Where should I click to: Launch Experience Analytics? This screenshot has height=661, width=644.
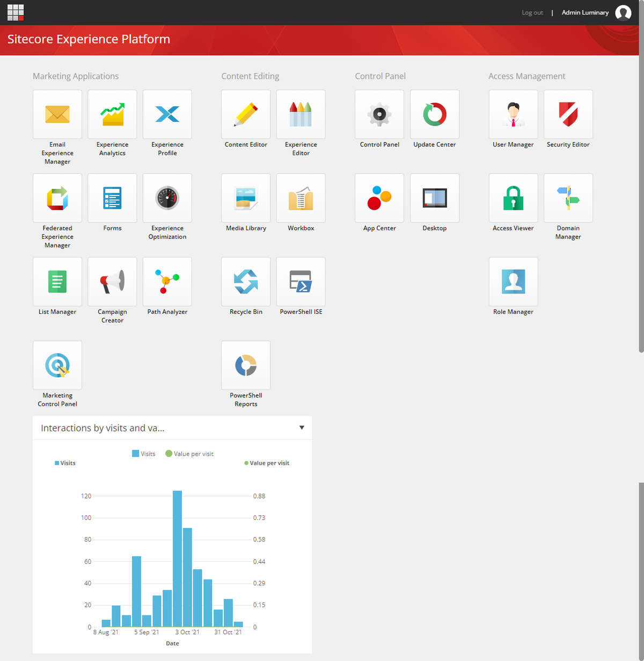(x=112, y=114)
